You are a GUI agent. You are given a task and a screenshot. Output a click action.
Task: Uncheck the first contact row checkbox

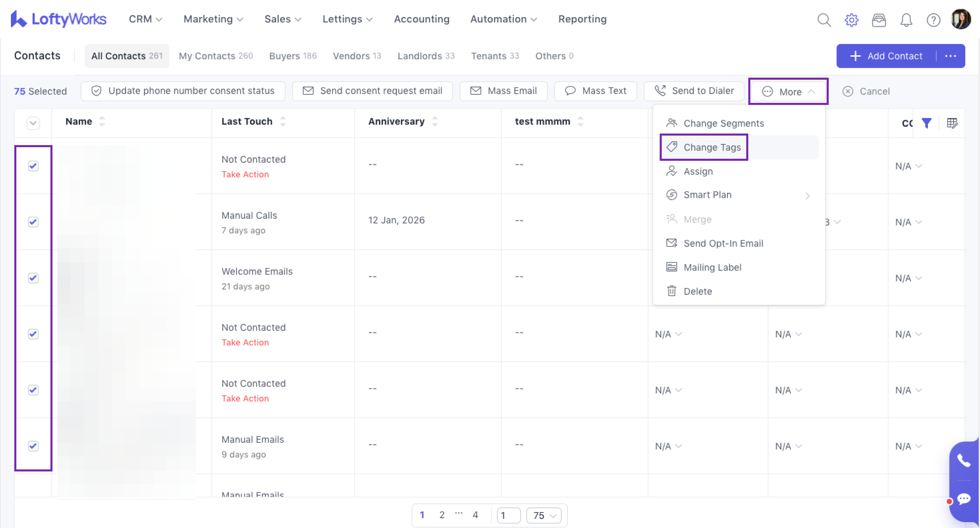(33, 166)
